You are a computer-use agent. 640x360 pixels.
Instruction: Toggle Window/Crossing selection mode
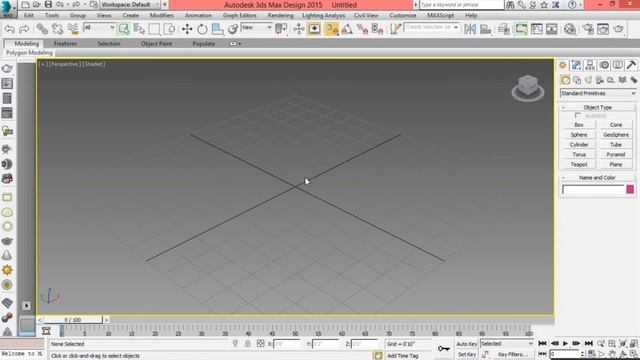(169, 29)
